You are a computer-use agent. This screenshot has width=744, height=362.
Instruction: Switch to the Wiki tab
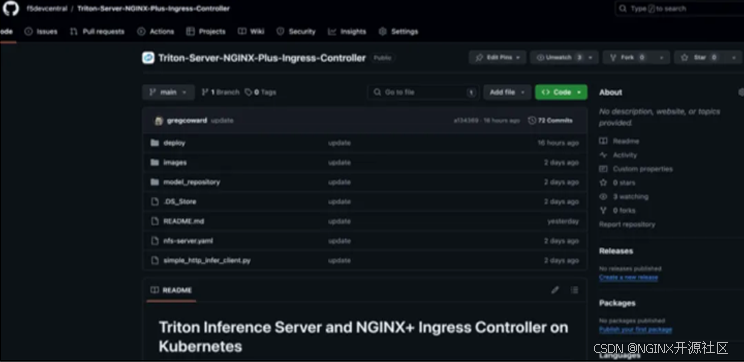click(251, 32)
